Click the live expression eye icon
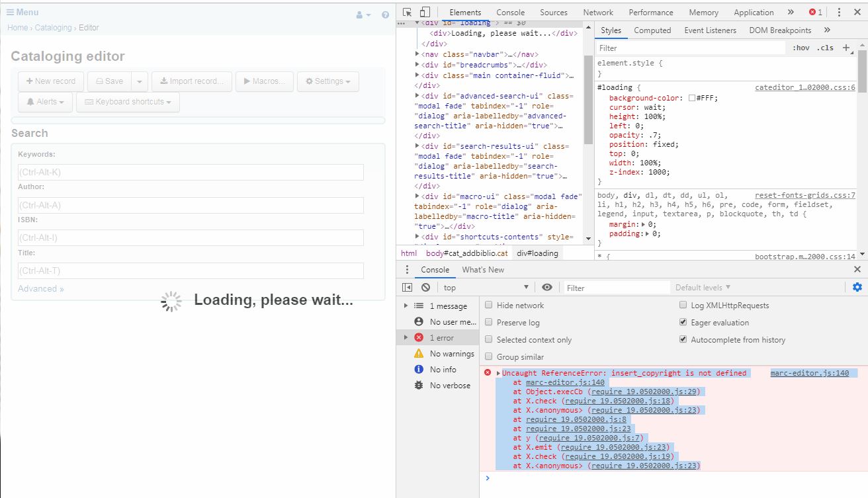Screen dimensions: 868x498 [x=547, y=288]
